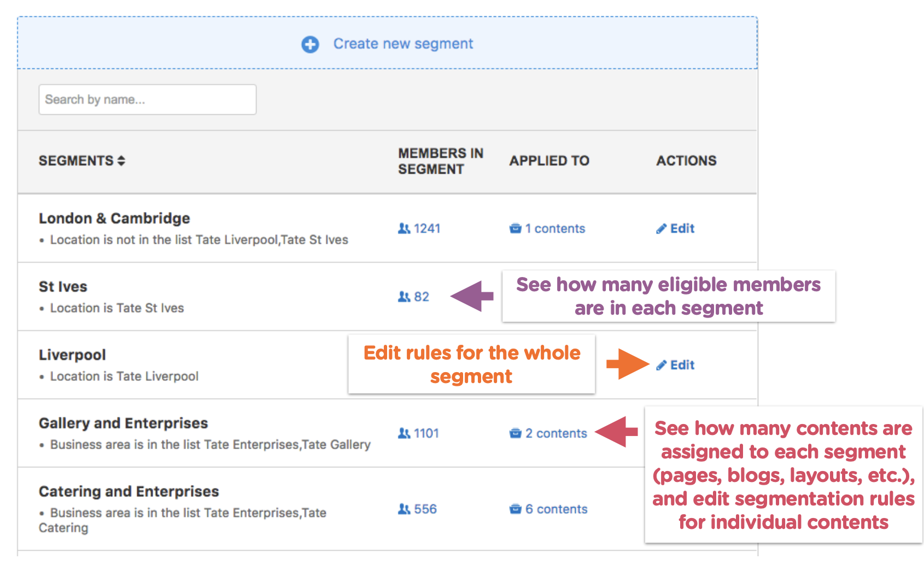Screen dimensions: 924x565
Task: Focus the Search by name field
Action: click(x=148, y=99)
